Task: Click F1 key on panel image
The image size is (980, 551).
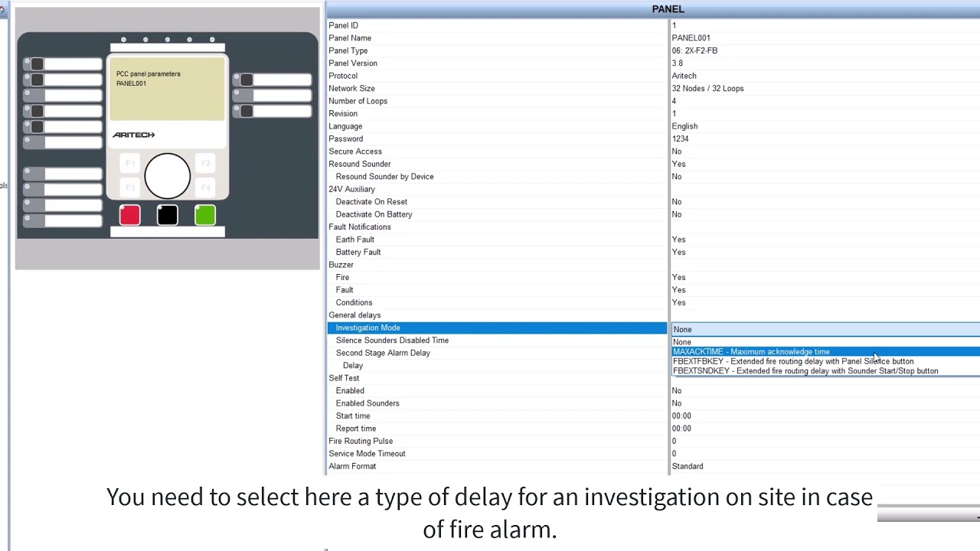Action: pyautogui.click(x=130, y=164)
